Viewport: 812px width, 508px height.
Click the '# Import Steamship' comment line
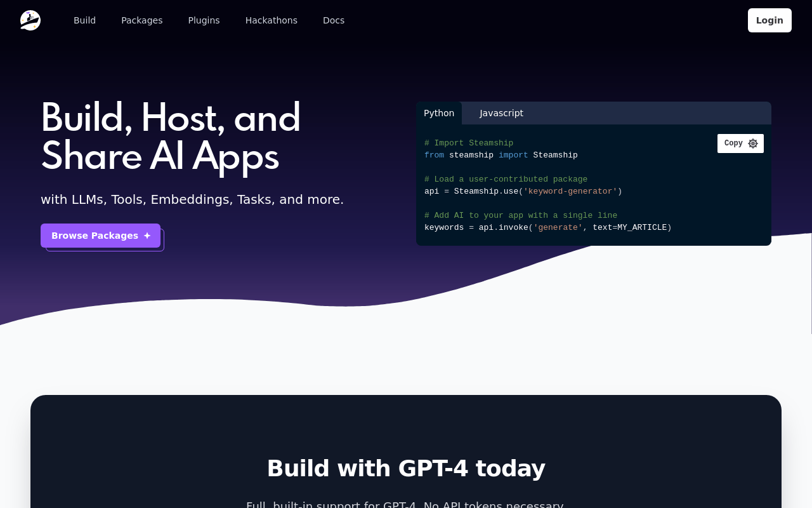(x=469, y=144)
